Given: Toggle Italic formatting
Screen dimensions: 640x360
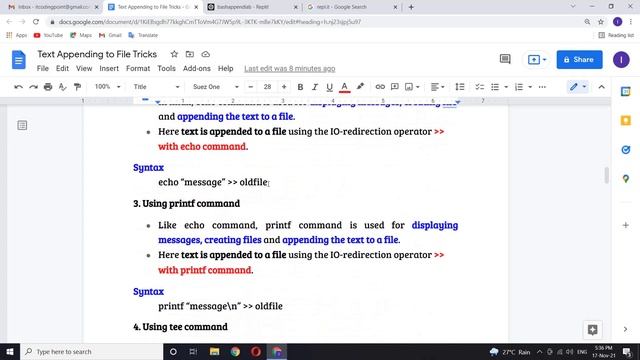Looking at the screenshot, I should (315, 87).
